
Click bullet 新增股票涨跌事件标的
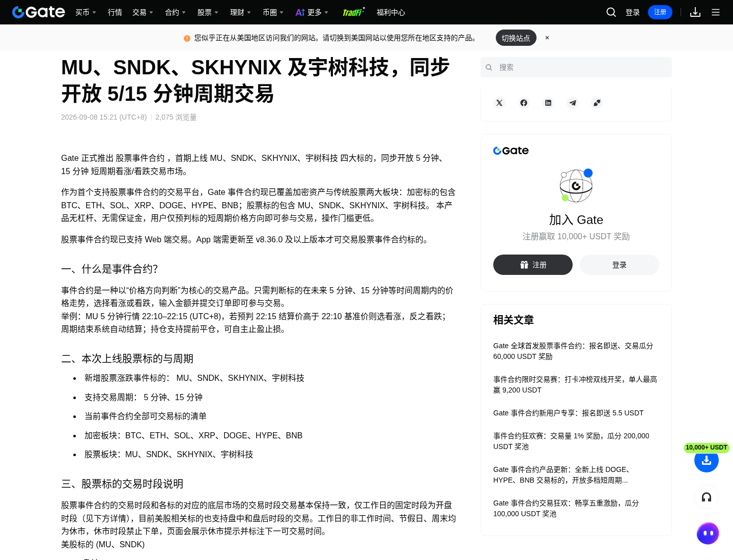click(194, 378)
